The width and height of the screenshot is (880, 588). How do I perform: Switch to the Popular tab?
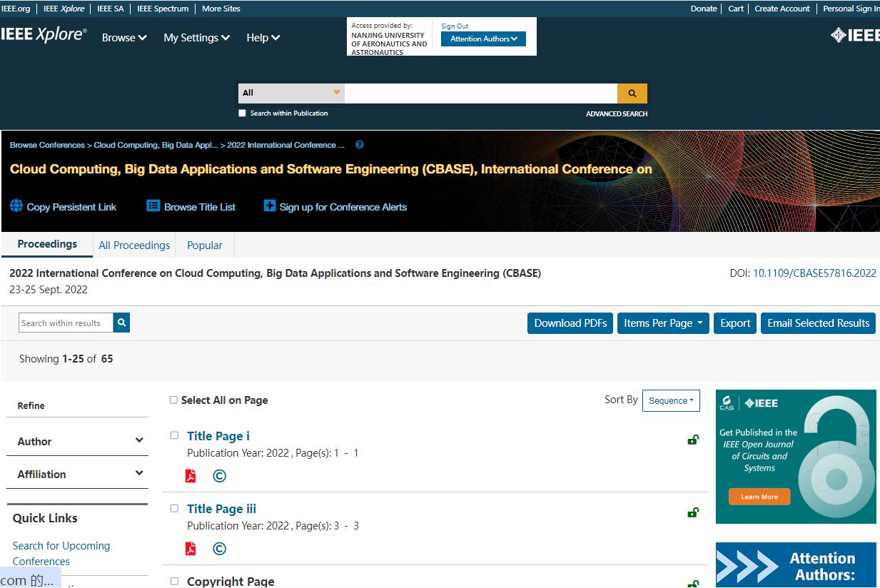point(205,245)
